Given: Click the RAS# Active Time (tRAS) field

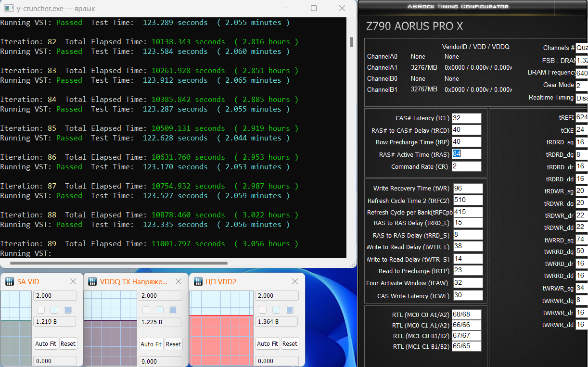Looking at the screenshot, I should coord(466,154).
